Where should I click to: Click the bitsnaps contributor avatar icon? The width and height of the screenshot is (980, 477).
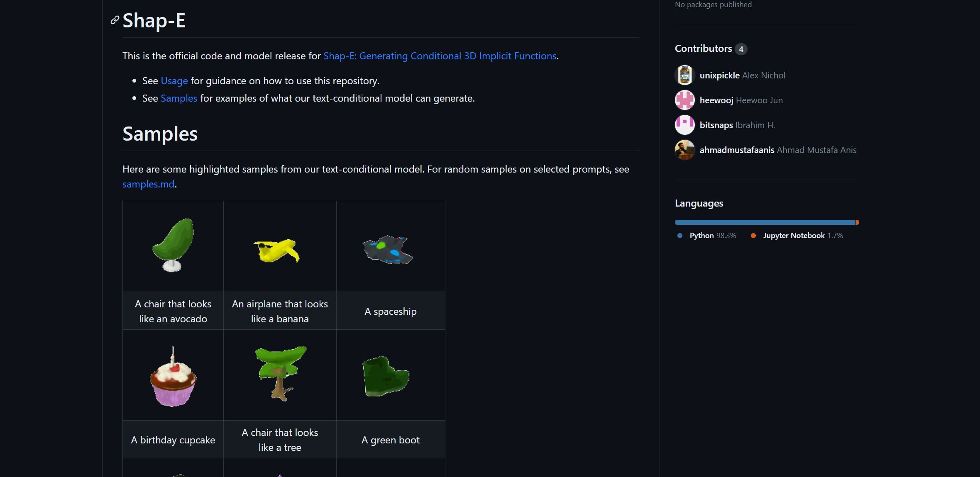click(685, 124)
